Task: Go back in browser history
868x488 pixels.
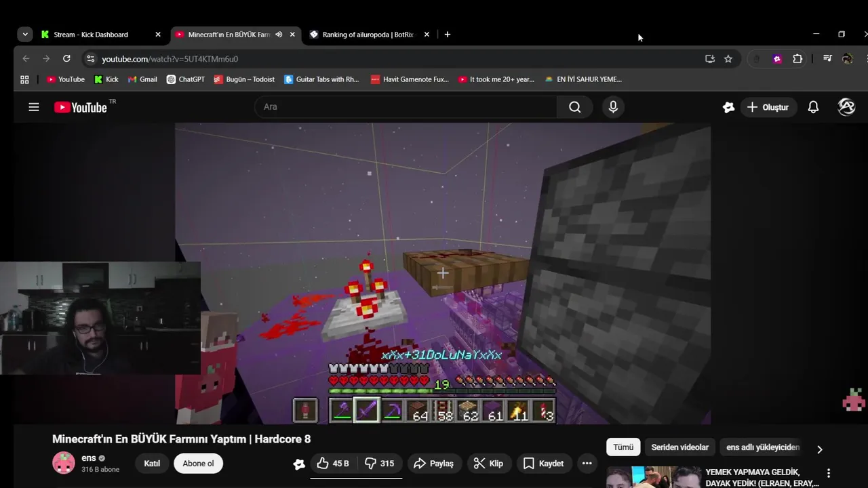Action: coord(26,59)
